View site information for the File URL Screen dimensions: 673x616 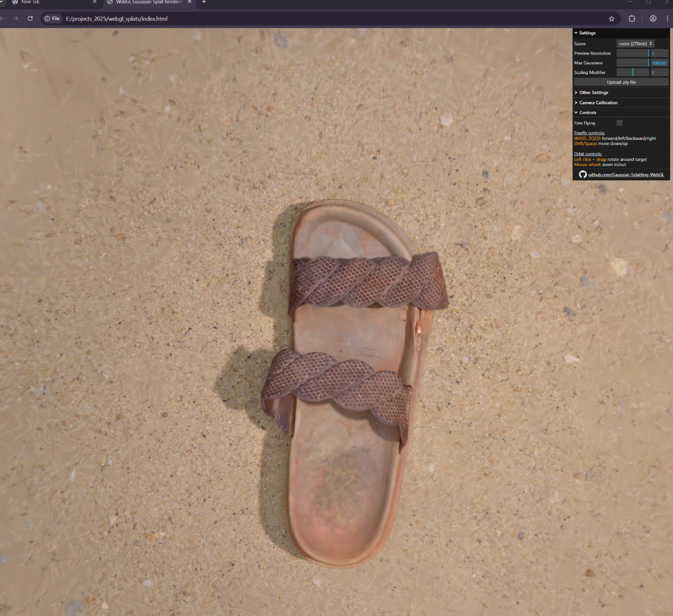(x=52, y=19)
